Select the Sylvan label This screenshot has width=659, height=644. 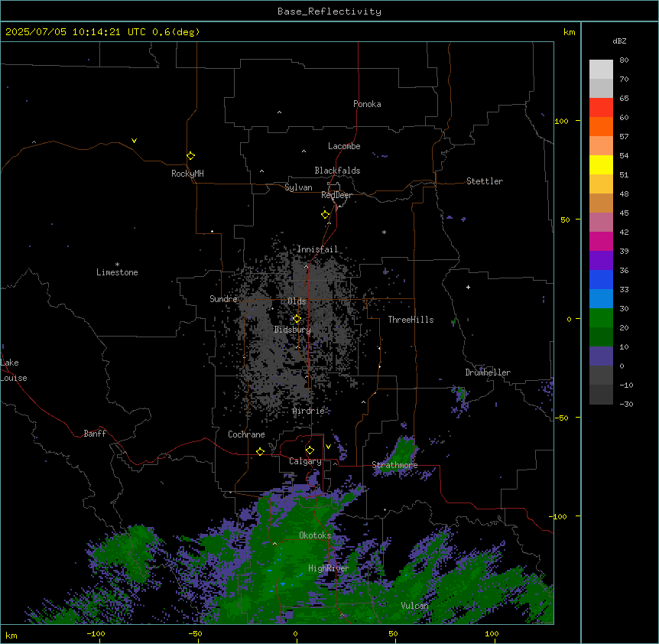[x=298, y=187]
